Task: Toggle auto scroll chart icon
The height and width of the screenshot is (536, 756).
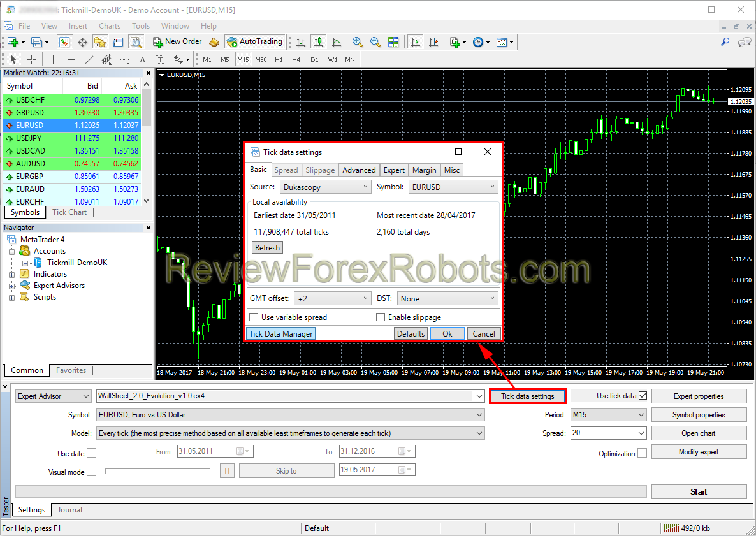Action: [x=415, y=42]
